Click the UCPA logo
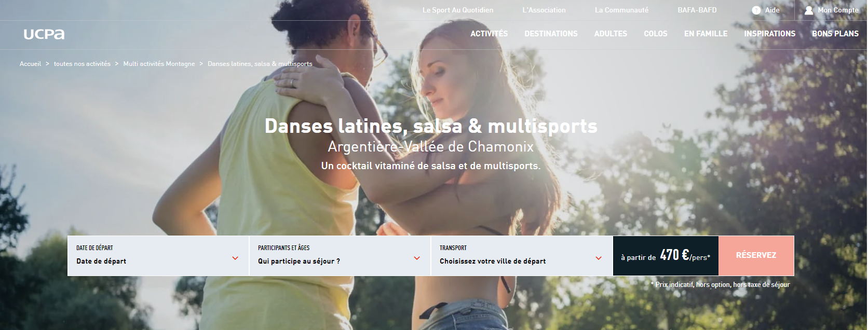Viewport: 868px width, 330px height. pyautogui.click(x=44, y=34)
